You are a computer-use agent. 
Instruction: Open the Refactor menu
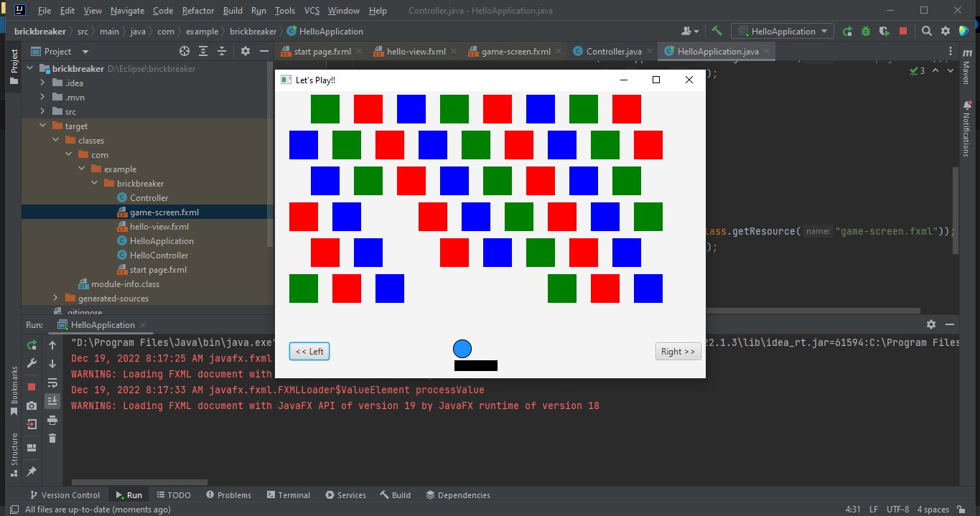pyautogui.click(x=197, y=10)
